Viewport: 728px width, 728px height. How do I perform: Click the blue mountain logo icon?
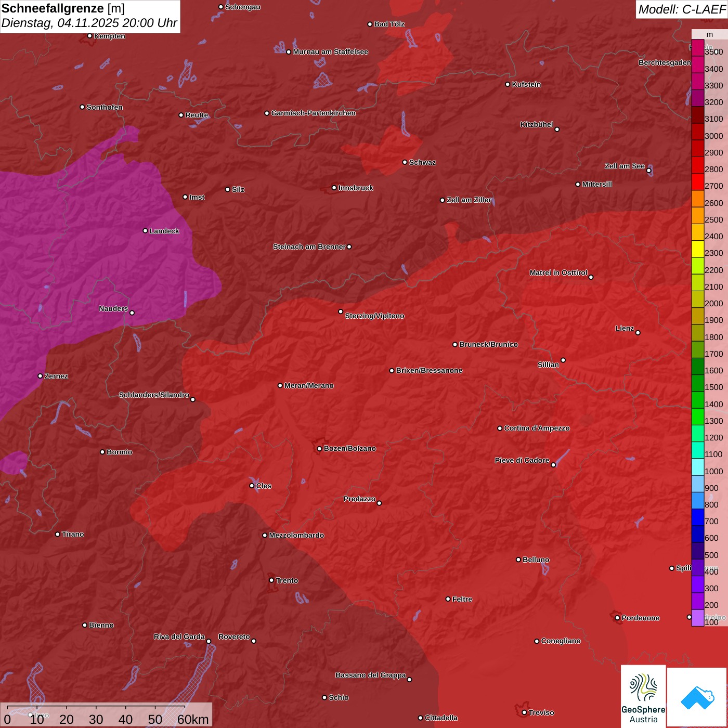[x=697, y=697]
